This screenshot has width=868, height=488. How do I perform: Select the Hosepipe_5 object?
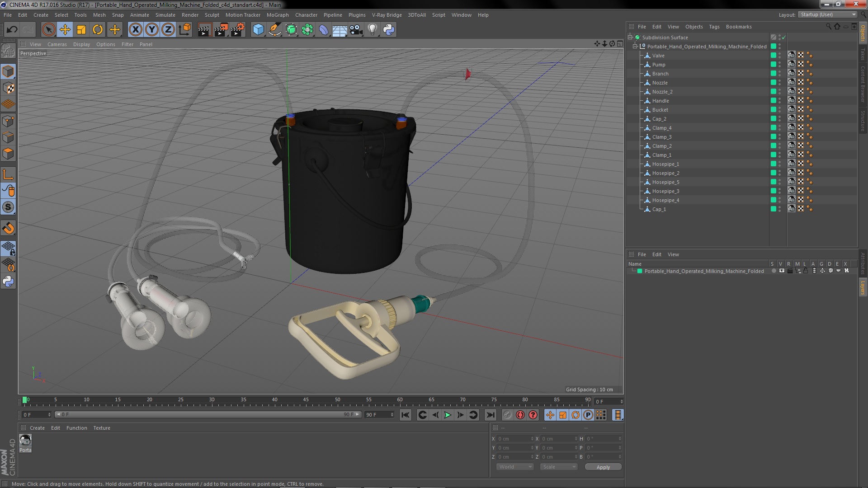665,182
